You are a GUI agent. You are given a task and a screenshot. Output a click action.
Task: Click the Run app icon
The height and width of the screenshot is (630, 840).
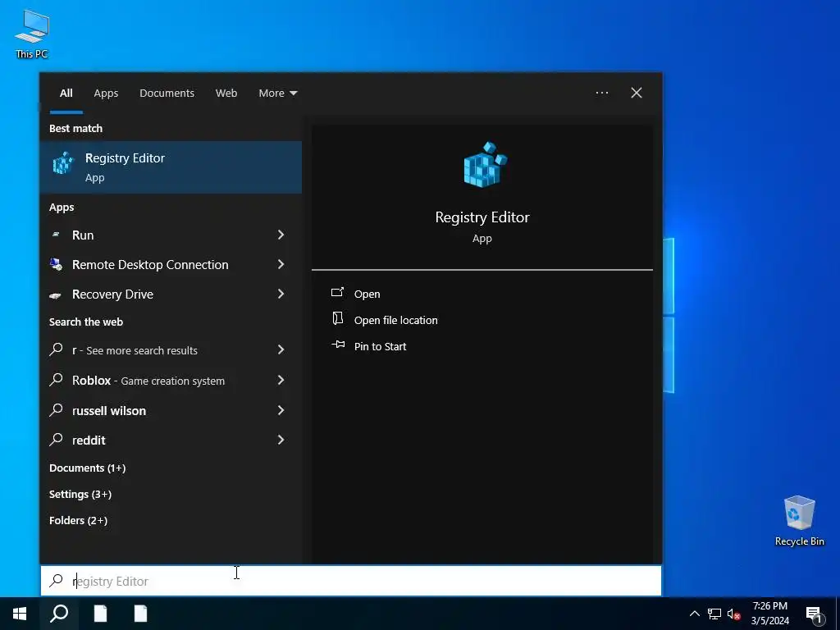coord(56,235)
